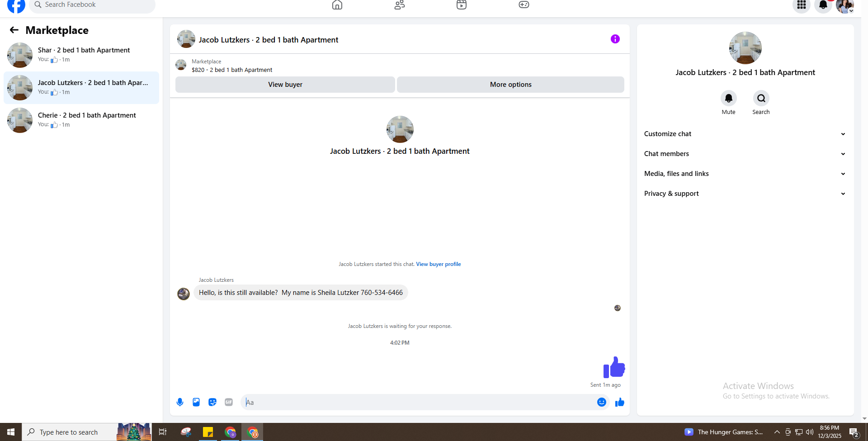This screenshot has height=441, width=868.
Task: Expand the Privacy & support section
Action: pos(745,194)
